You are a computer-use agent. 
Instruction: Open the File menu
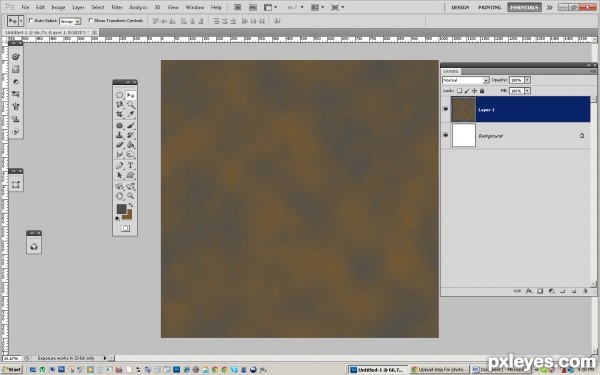[x=25, y=7]
